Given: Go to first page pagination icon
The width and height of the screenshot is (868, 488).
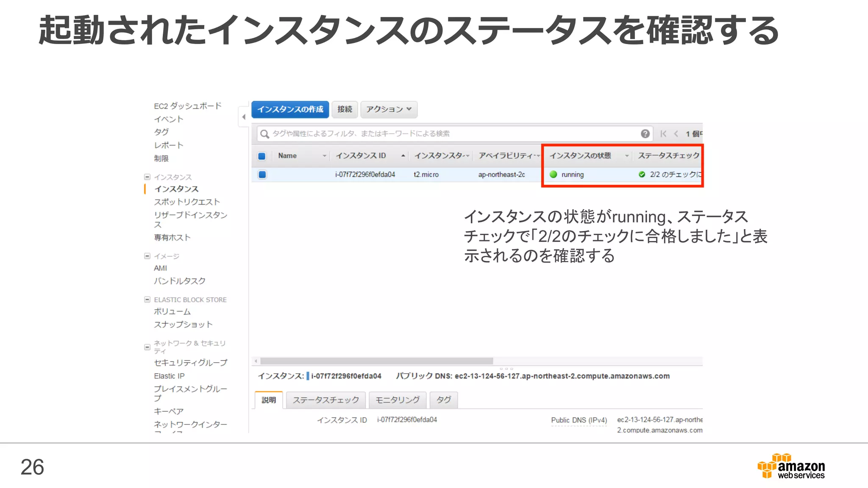Looking at the screenshot, I should coord(663,134).
